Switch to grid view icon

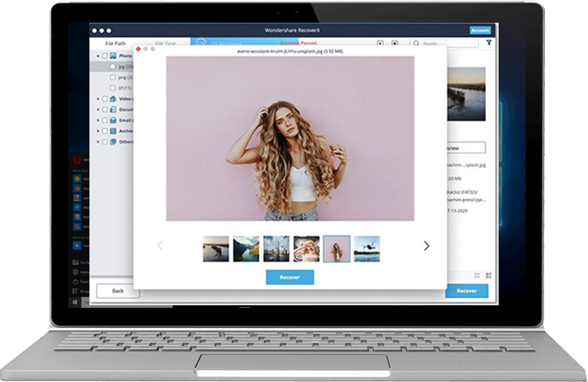tap(477, 276)
